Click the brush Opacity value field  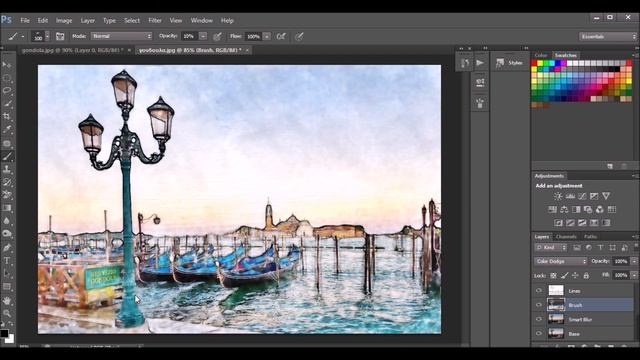(x=189, y=36)
